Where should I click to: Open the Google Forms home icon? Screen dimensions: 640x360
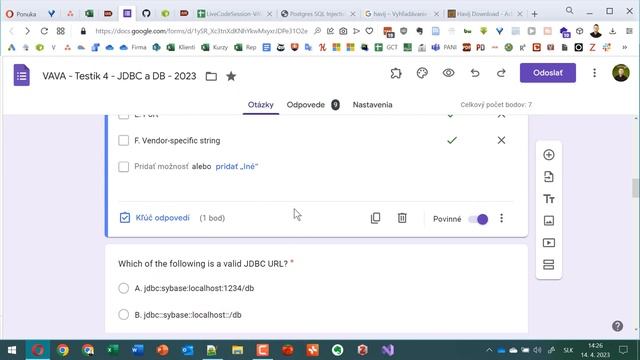(22, 76)
